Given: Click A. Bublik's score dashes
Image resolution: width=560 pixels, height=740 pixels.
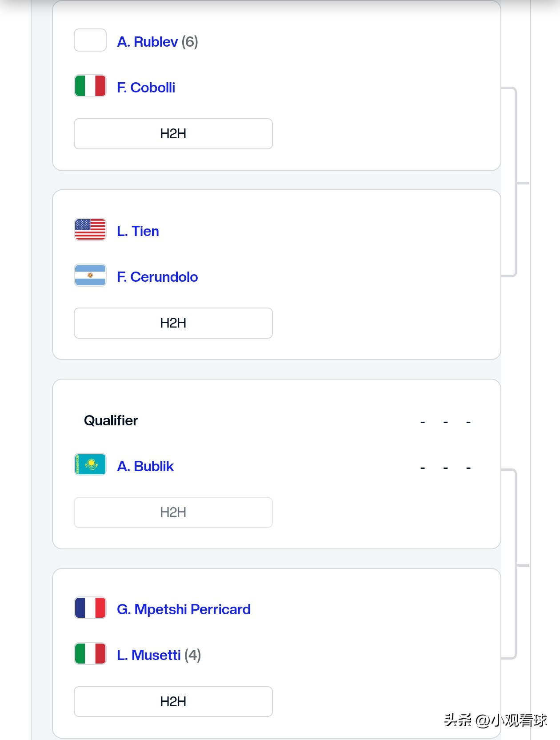Looking at the screenshot, I should (x=445, y=468).
